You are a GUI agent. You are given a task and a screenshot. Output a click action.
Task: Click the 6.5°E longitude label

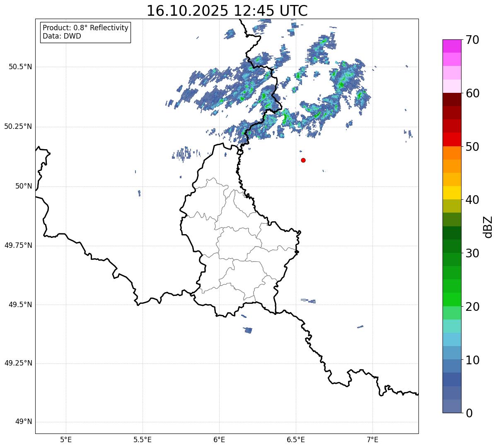[296, 439]
